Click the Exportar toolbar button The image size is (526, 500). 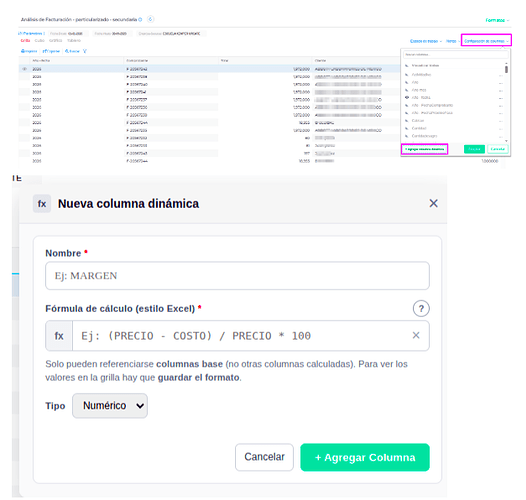(x=51, y=51)
